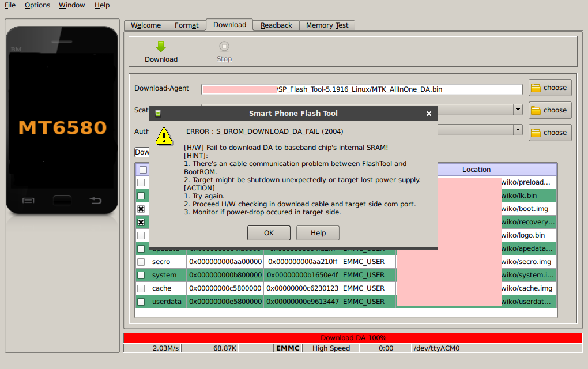The image size is (588, 369).
Task: Toggle the select-all checkbox in table header
Action: [142, 170]
